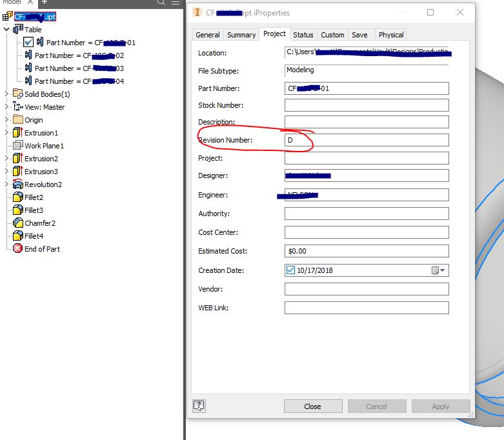Click the Table icon in model browser
Screen dimensions: 504x440
18,29
